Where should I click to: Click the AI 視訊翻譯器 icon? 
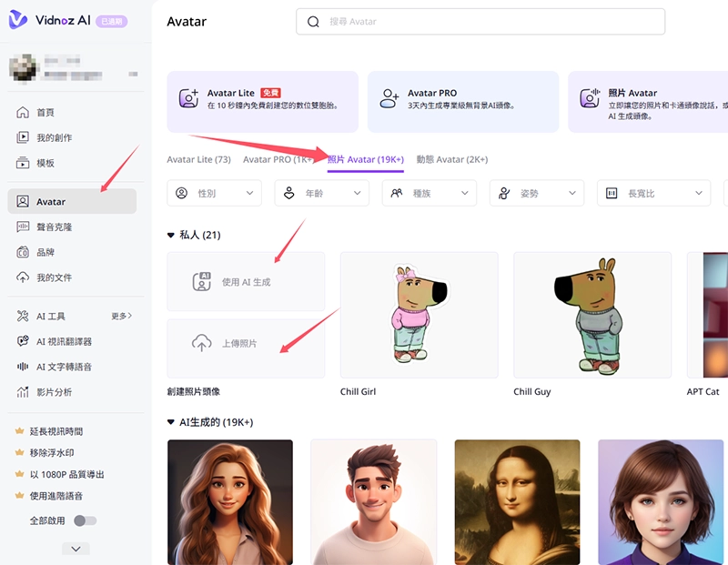click(x=22, y=341)
